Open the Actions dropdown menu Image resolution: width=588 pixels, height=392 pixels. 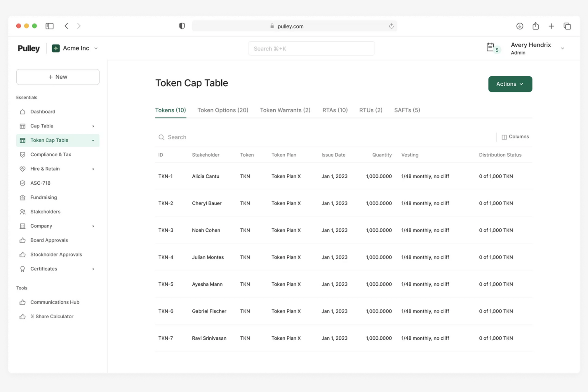510,84
